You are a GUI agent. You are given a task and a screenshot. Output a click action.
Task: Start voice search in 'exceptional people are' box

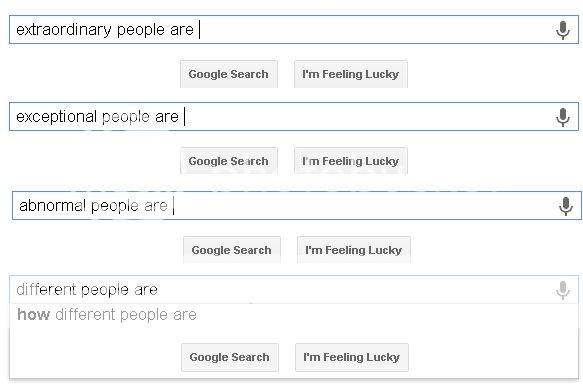pos(563,117)
